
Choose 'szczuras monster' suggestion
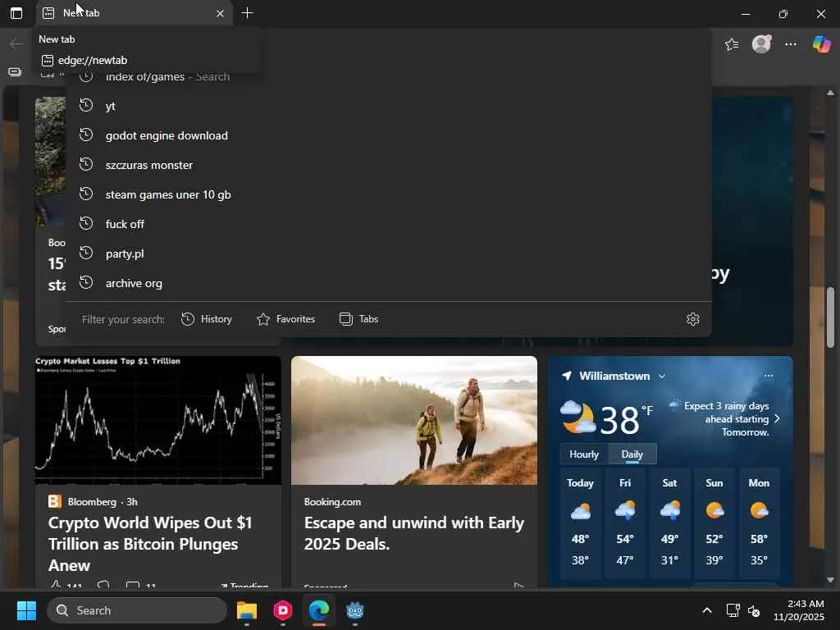[x=389, y=165]
